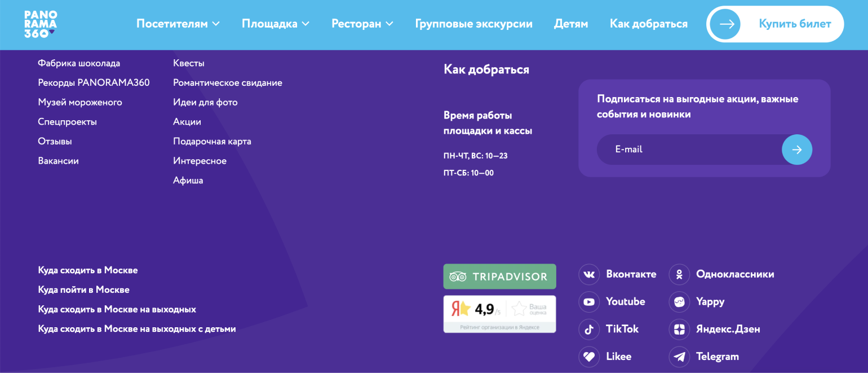Open the Квесты link
Viewport: 868px width, 373px height.
pyautogui.click(x=189, y=63)
